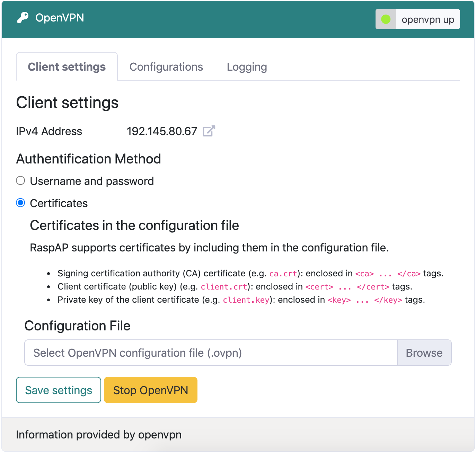Click the RaspAP supports certificates description line
The image size is (476, 453).
209,248
